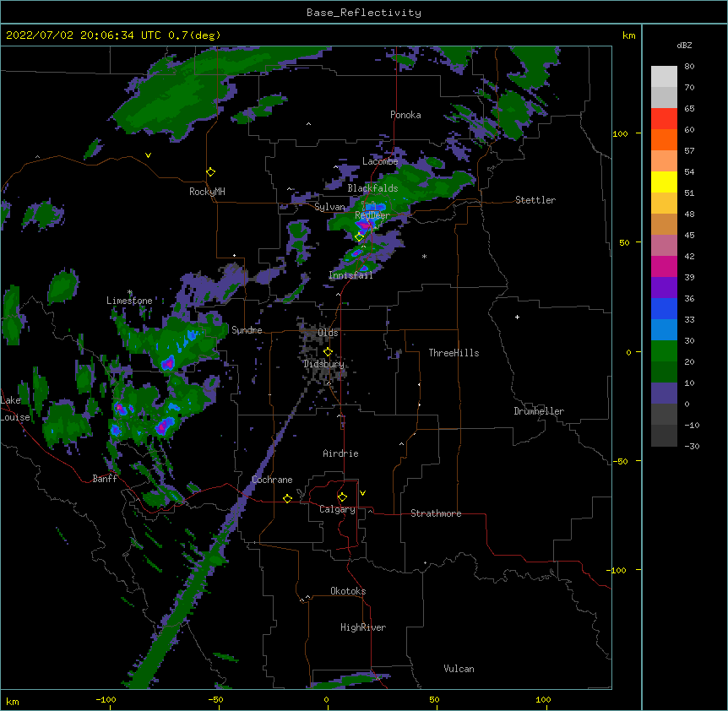
Task: Click the Ponoka city label
Action: click(x=405, y=115)
